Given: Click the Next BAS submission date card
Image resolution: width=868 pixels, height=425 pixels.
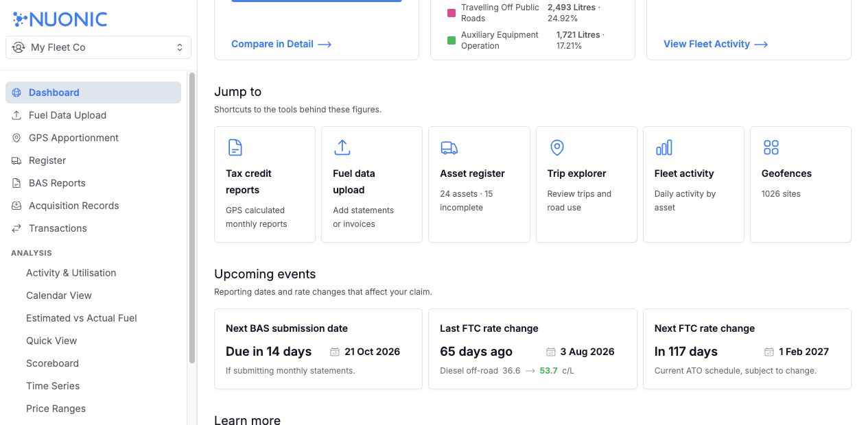Looking at the screenshot, I should (x=318, y=349).
